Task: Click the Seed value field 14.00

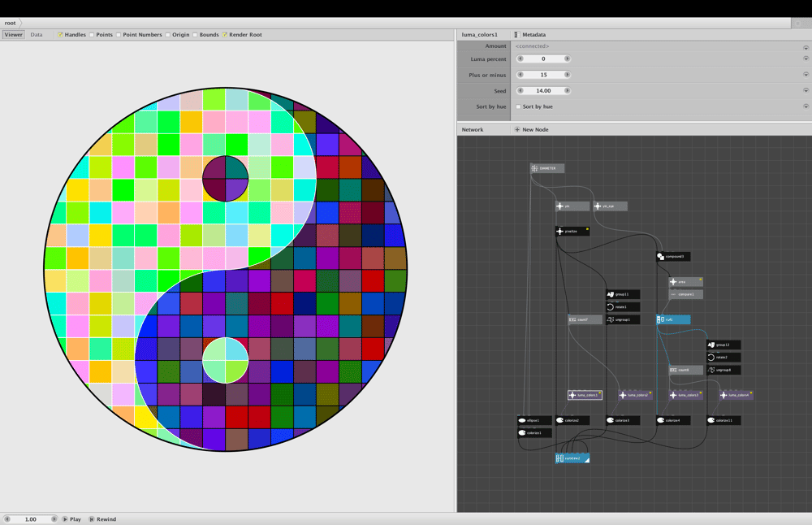Action: pos(544,91)
